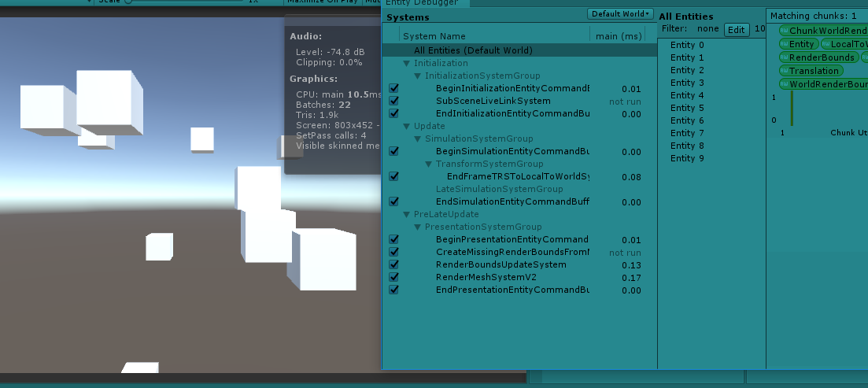The height and width of the screenshot is (388, 868).
Task: Click the RW icon on ChunkWorldRend chip
Action: click(x=784, y=31)
